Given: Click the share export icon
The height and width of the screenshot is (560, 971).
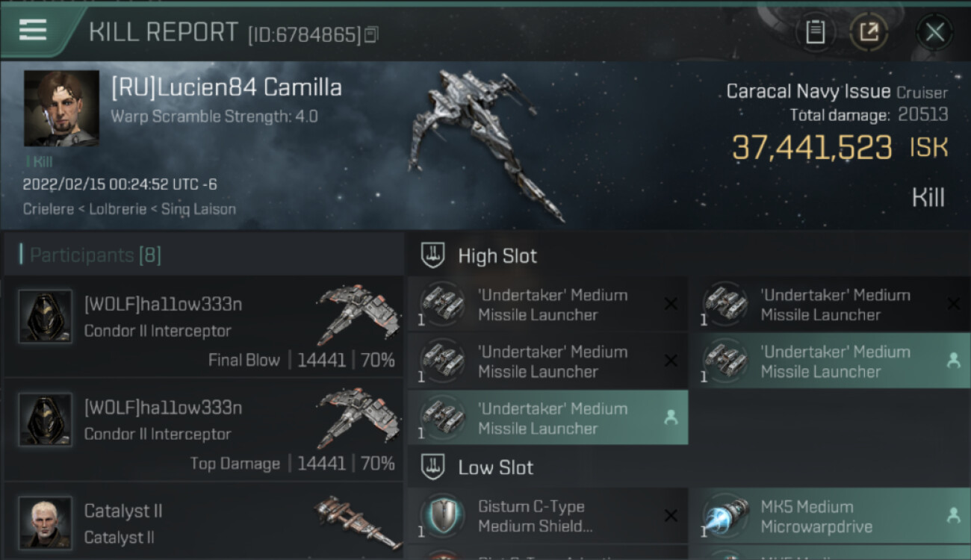Looking at the screenshot, I should pos(869,32).
